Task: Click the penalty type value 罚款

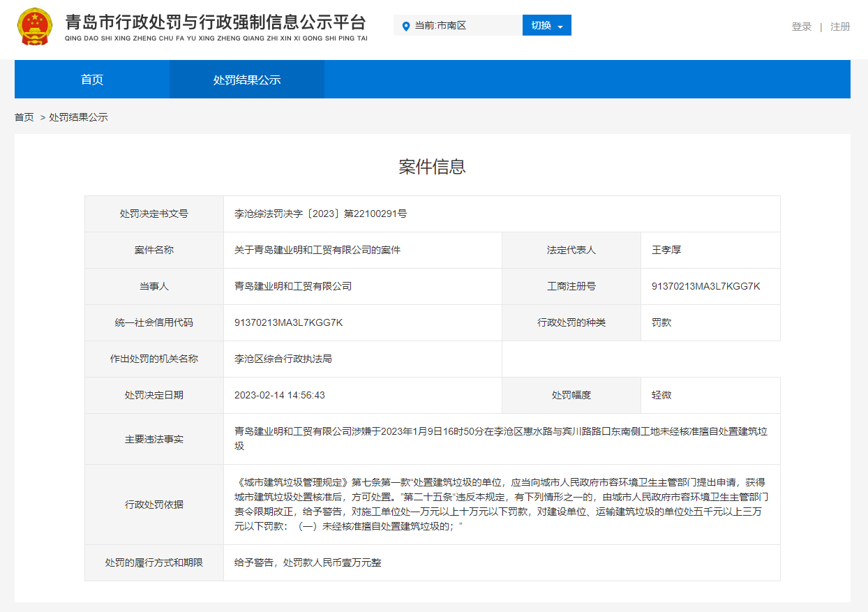Action: [661, 322]
